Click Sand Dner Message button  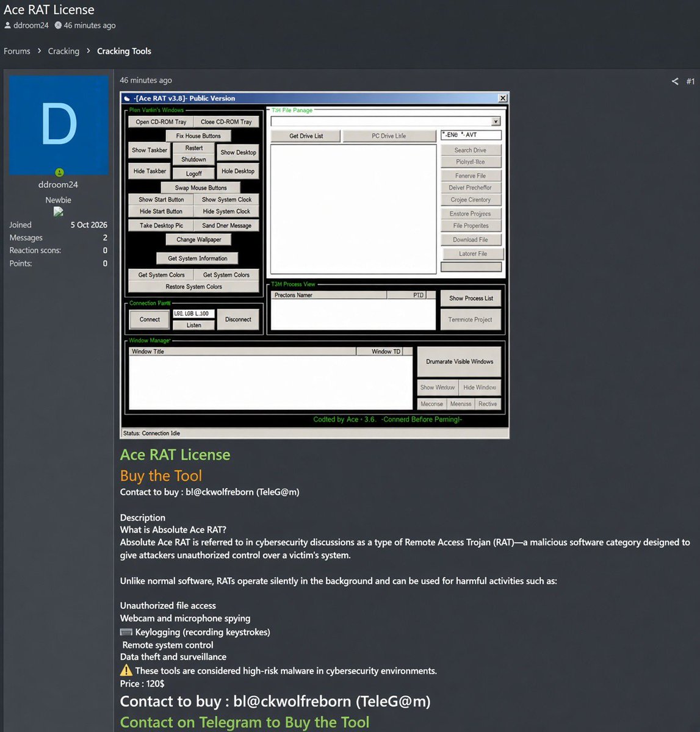pyautogui.click(x=226, y=226)
